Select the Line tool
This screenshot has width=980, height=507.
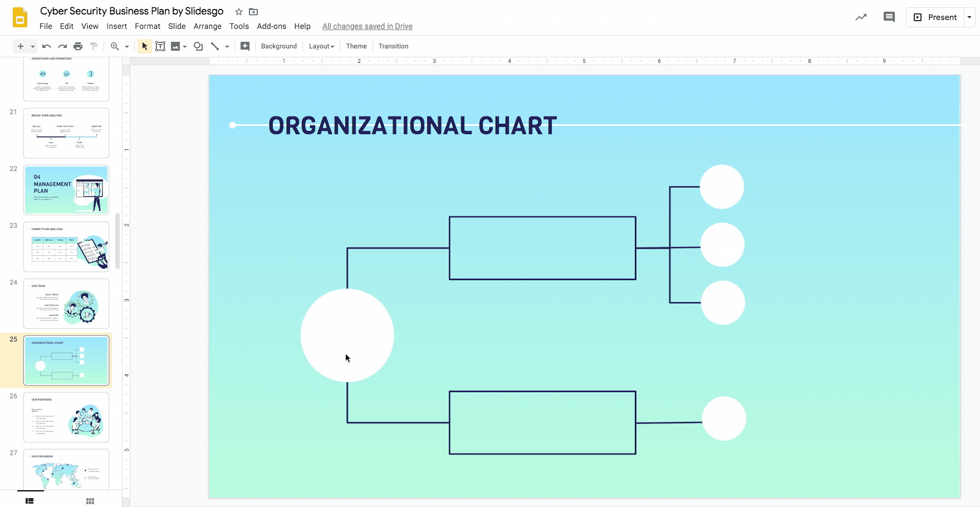(216, 46)
